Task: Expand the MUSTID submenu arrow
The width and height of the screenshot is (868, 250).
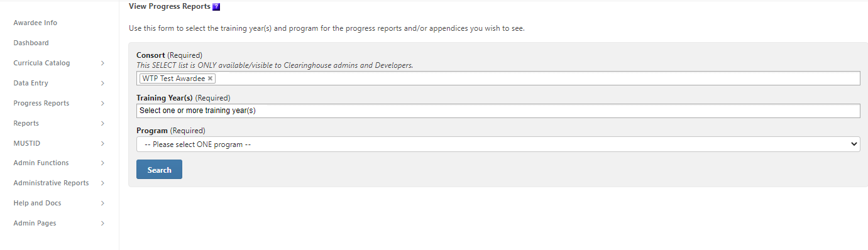Action: tap(102, 143)
